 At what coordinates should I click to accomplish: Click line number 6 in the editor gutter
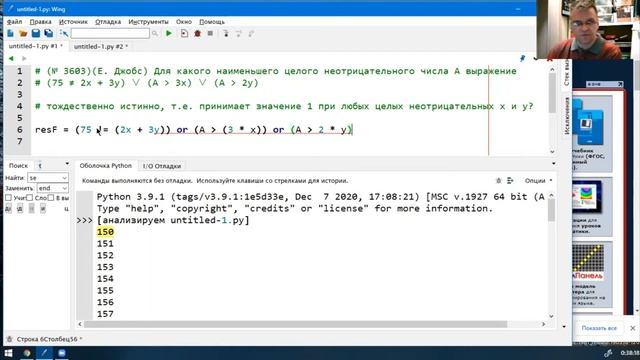tap(20, 129)
